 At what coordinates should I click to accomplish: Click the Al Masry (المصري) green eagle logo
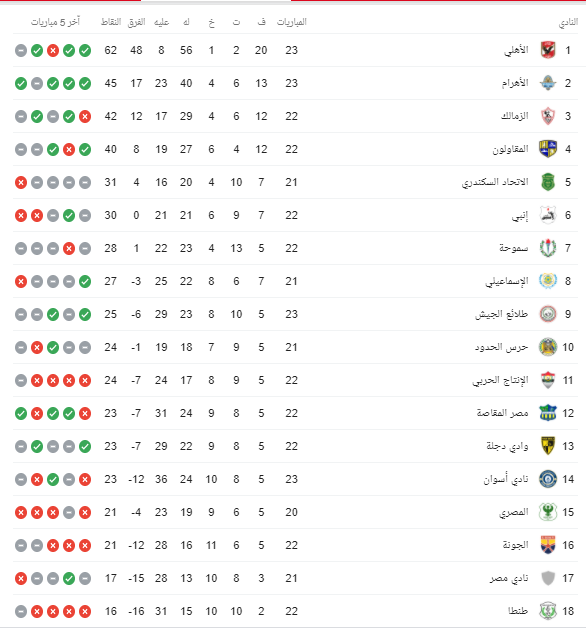coord(548,512)
